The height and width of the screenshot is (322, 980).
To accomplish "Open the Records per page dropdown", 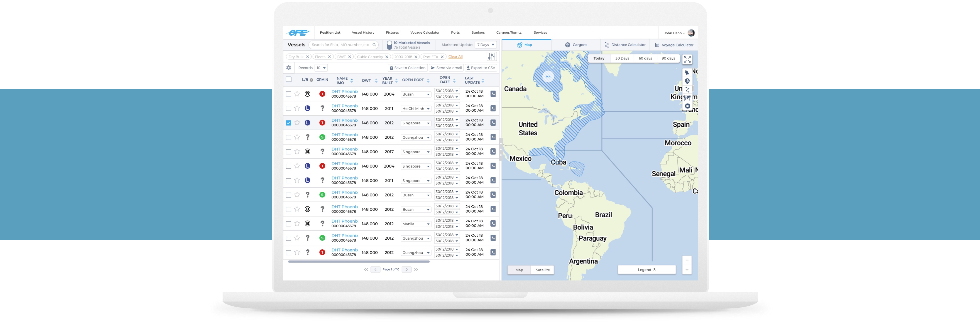I will pyautogui.click(x=321, y=68).
